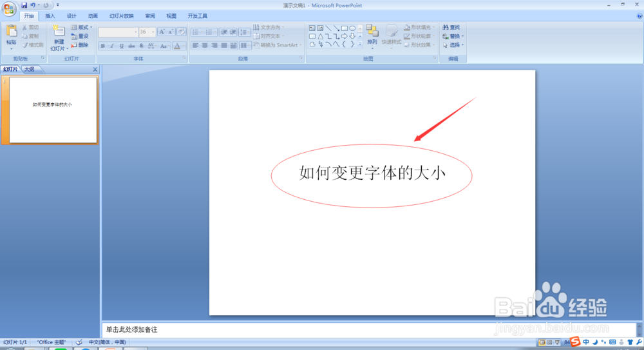
Task: Open the font size 36 dropdown
Action: tap(153, 32)
